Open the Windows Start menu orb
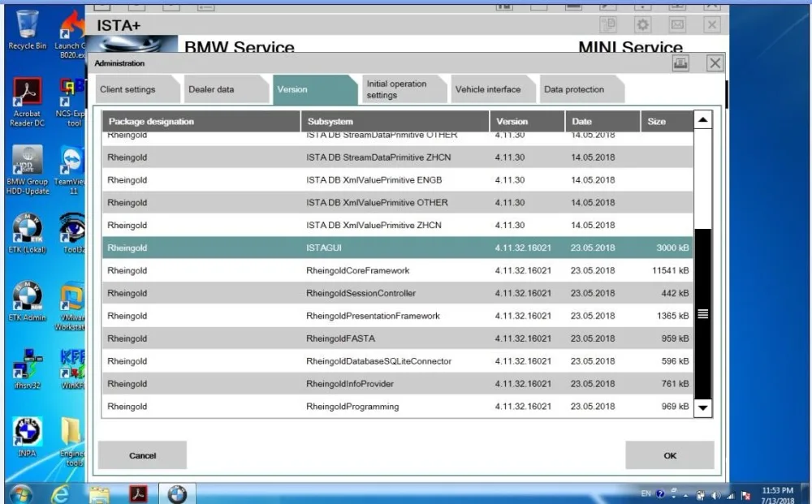The image size is (812, 504). click(x=21, y=495)
